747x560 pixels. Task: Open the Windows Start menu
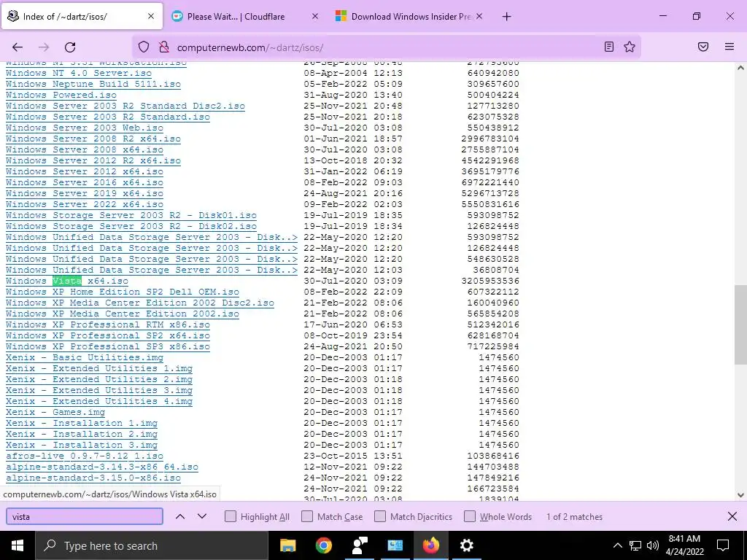[18, 545]
